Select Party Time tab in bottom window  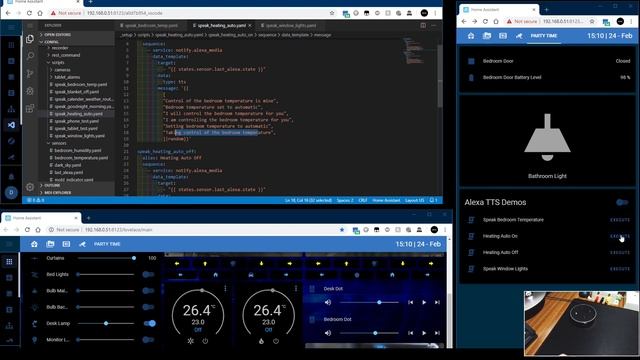coord(107,244)
